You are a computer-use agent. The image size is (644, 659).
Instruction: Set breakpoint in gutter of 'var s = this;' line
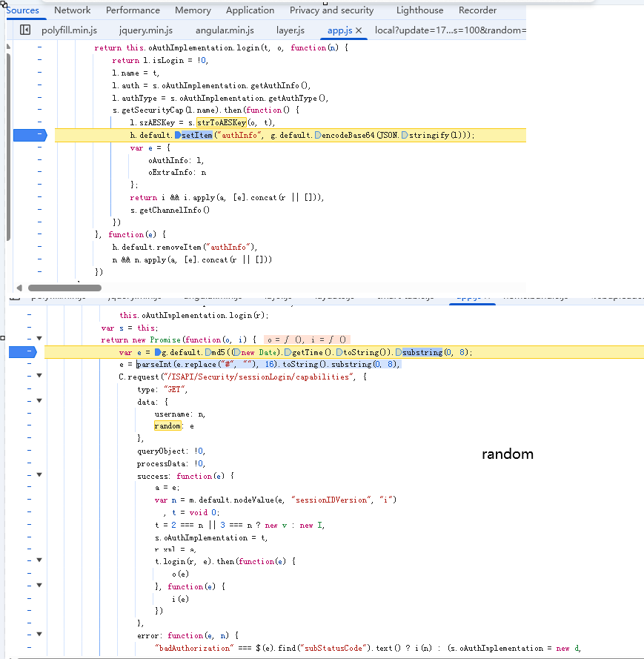click(29, 327)
